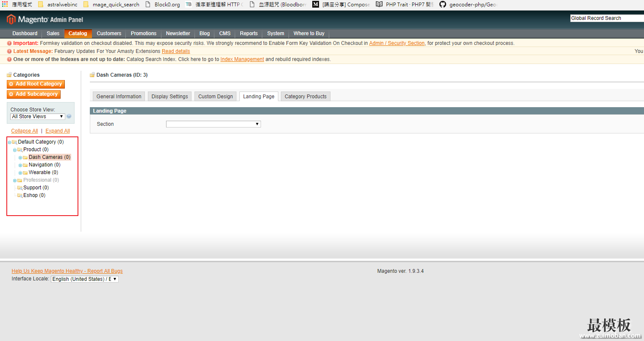
Task: Open the Newsletter menu
Action: point(178,33)
